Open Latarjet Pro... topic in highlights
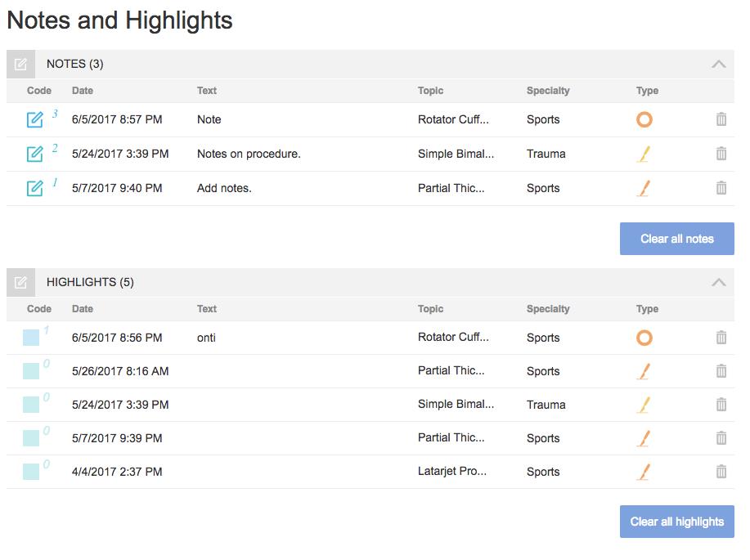This screenshot has height=560, width=750. pos(452,472)
